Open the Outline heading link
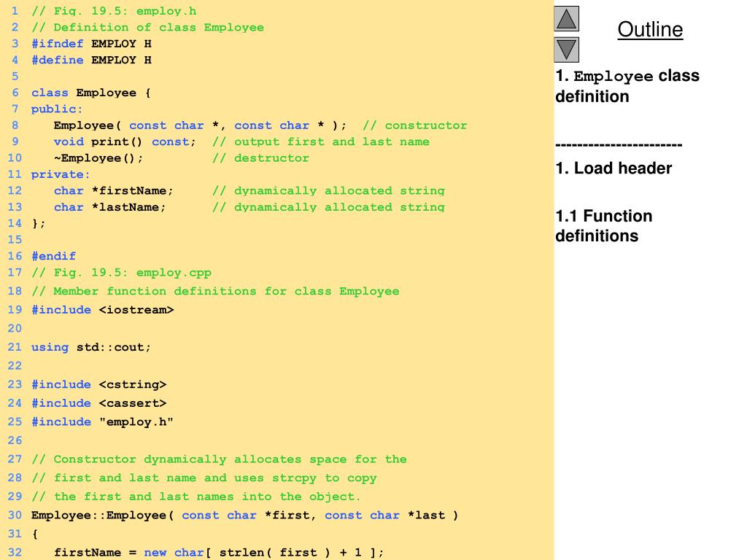Viewport: 747px width, 560px height. click(x=650, y=29)
